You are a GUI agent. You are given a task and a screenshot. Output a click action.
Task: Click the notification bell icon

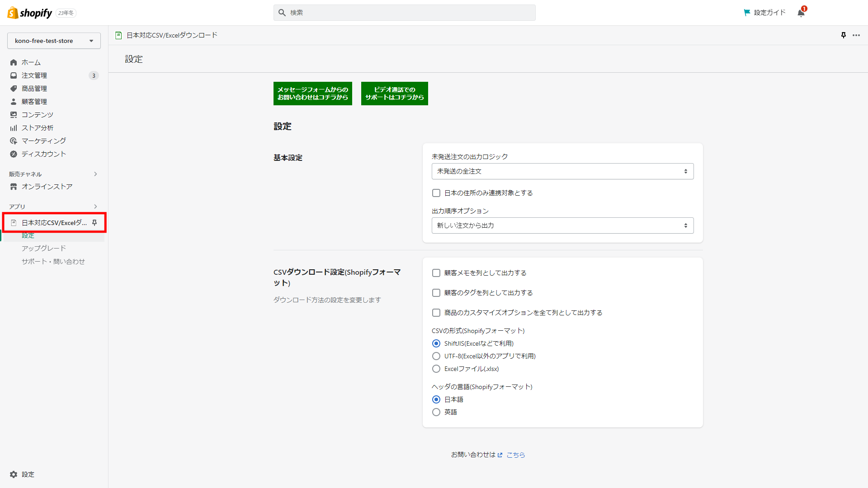pos(801,13)
